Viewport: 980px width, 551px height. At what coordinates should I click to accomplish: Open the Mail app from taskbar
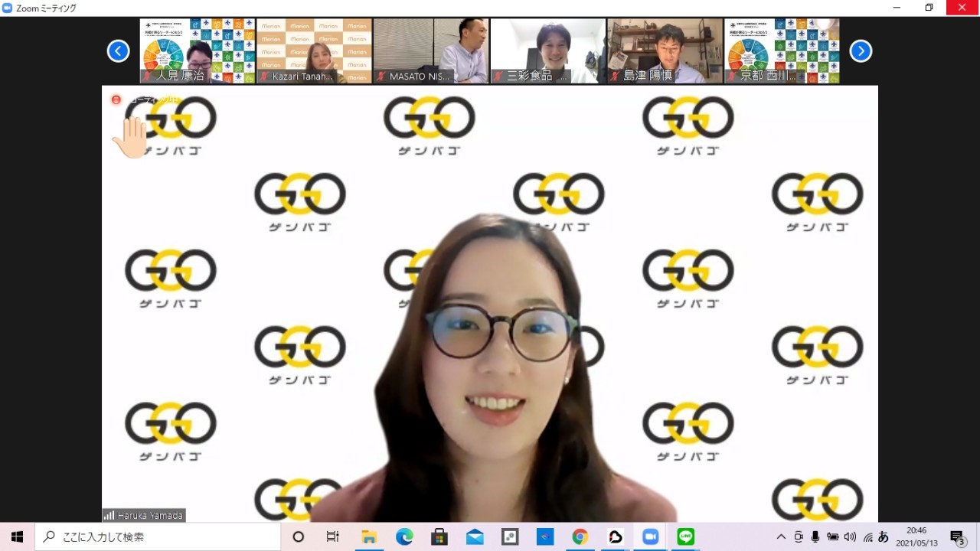475,537
